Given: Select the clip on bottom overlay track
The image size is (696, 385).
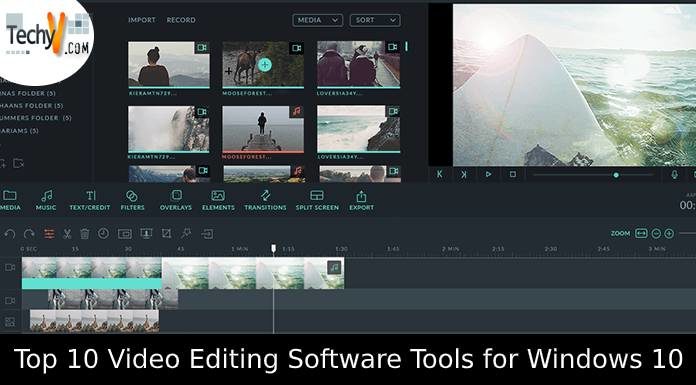Looking at the screenshot, I should pyautogui.click(x=94, y=321).
